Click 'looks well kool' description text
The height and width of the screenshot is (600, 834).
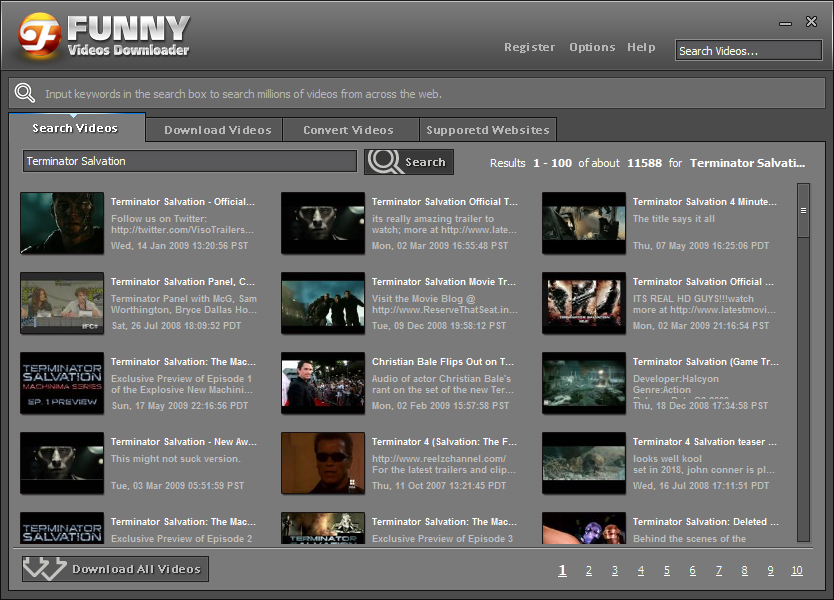667,459
